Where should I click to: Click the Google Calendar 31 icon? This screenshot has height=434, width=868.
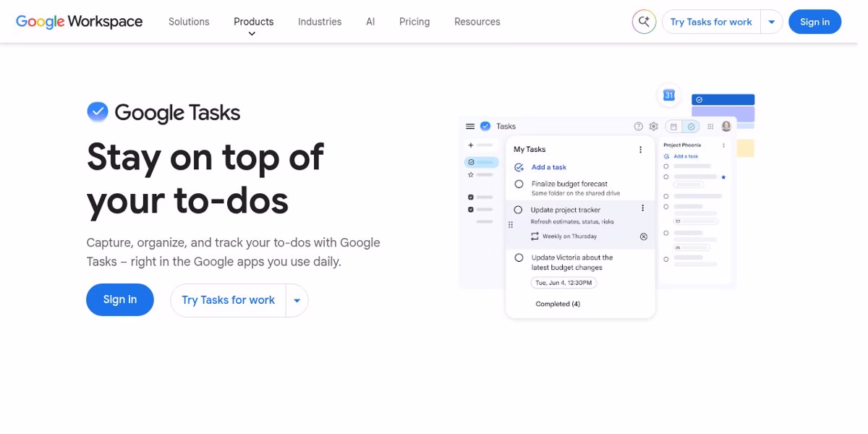click(669, 95)
